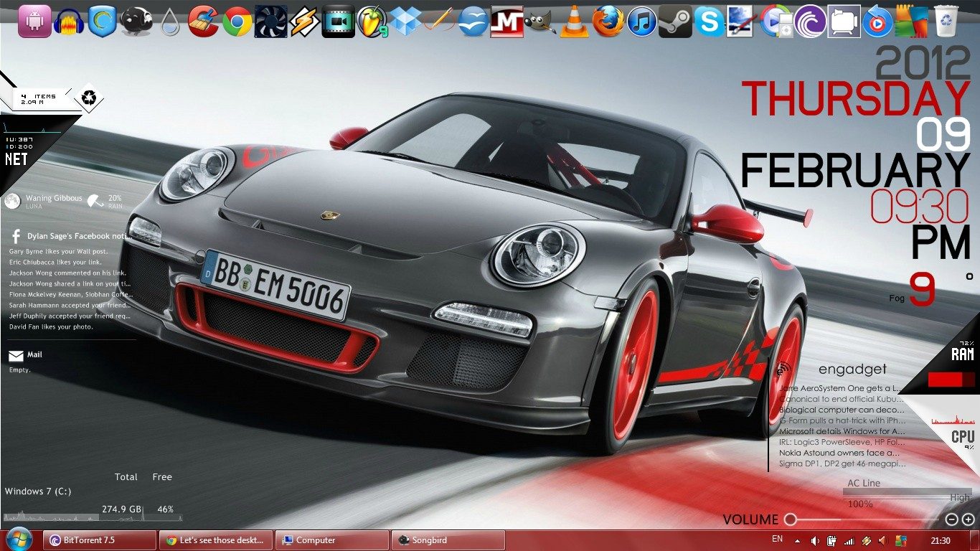Open Skype from the dock
The height and width of the screenshot is (551, 980).
point(710,22)
